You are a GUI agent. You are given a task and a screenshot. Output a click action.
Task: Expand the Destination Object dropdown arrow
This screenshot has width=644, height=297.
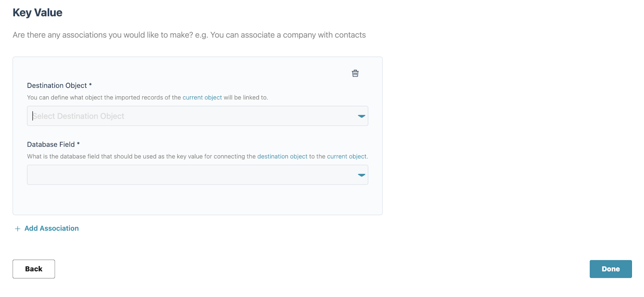pyautogui.click(x=361, y=116)
